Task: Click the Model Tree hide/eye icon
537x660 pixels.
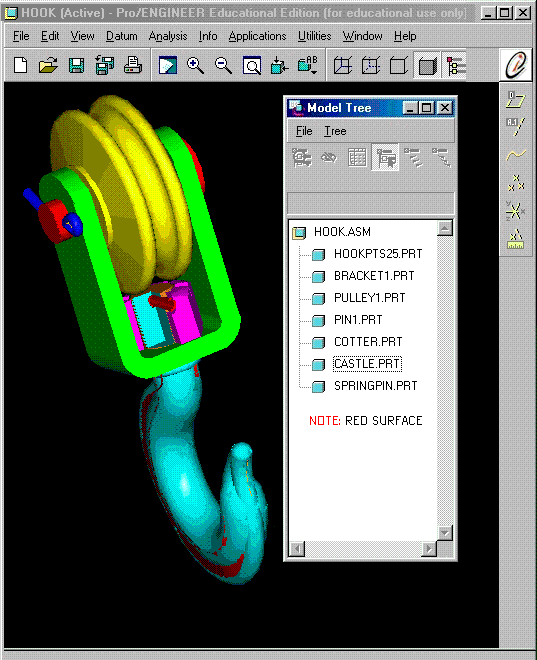Action: tap(329, 158)
